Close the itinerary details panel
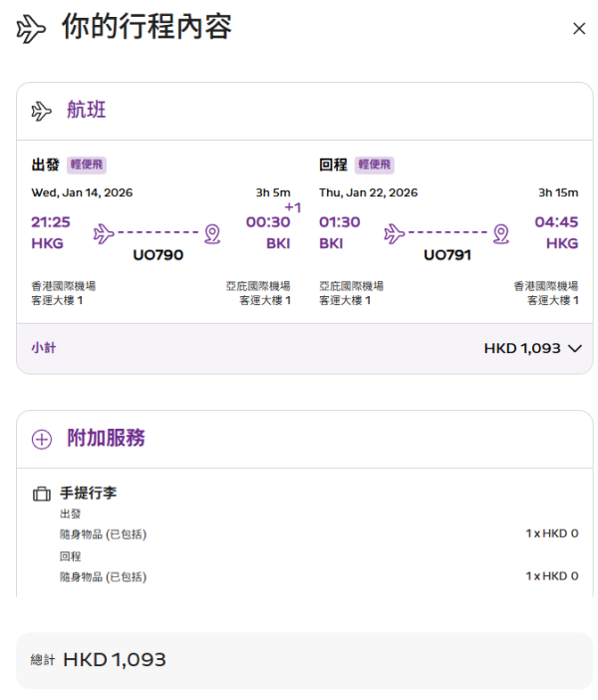The height and width of the screenshot is (700, 598). (x=579, y=29)
